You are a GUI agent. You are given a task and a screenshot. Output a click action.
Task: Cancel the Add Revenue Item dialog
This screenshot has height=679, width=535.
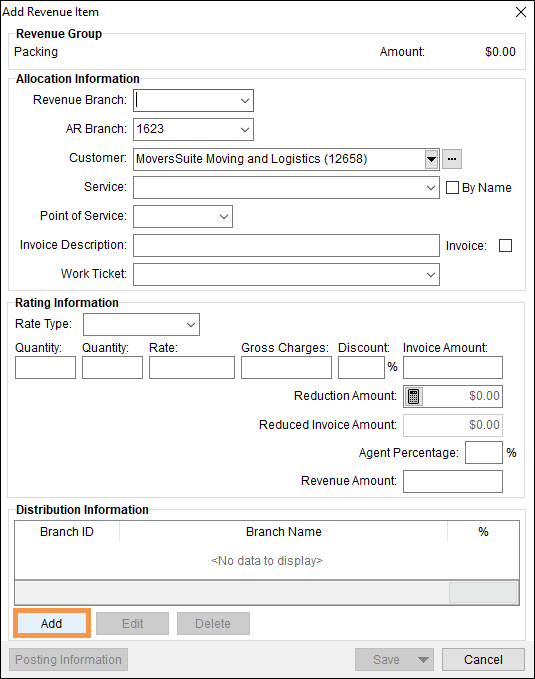coord(483,660)
